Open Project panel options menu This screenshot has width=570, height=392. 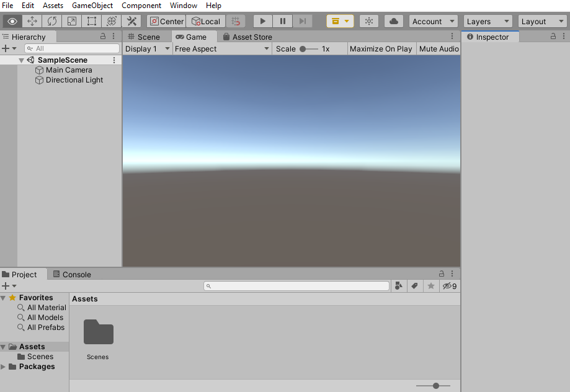tap(452, 274)
